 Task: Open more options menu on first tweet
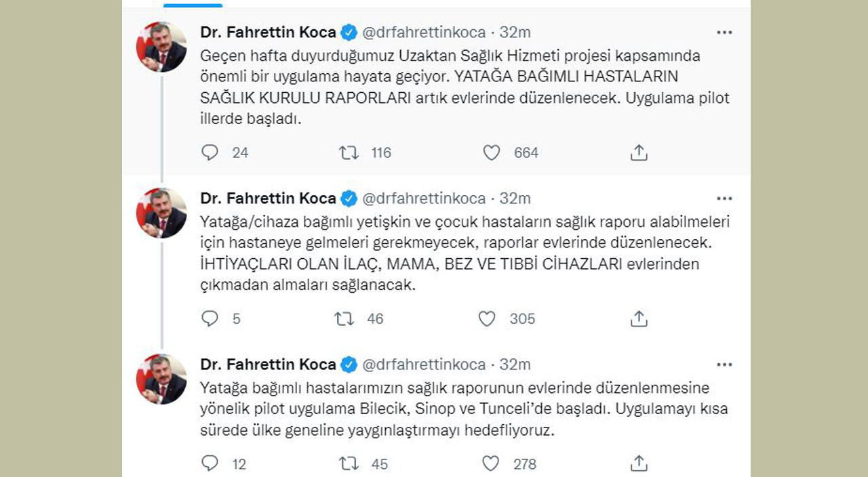point(724,32)
